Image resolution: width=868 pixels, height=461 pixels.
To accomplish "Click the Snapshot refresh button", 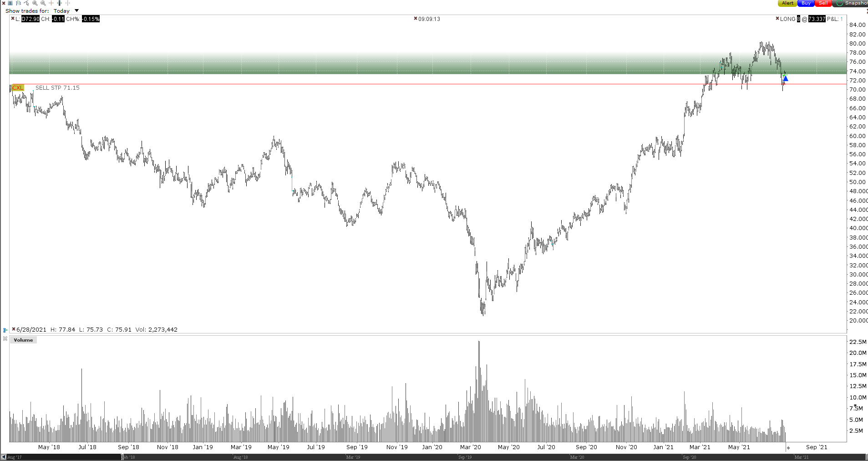I will tap(850, 3).
